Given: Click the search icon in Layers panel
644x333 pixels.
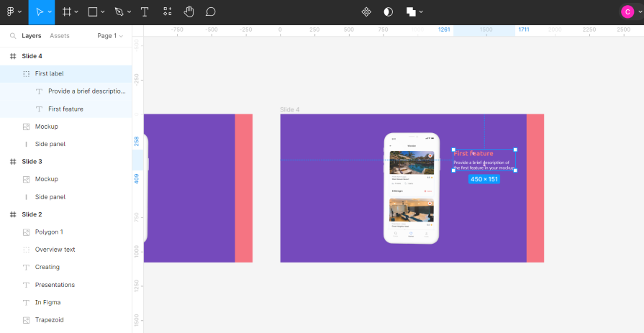Looking at the screenshot, I should pyautogui.click(x=12, y=35).
